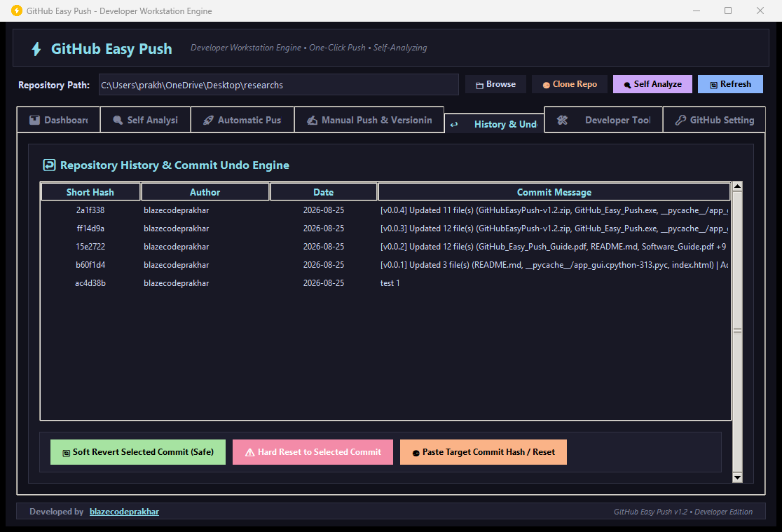This screenshot has height=532, width=782.
Task: Click Soft Revert Selected Commit (Safe)
Action: coord(137,452)
